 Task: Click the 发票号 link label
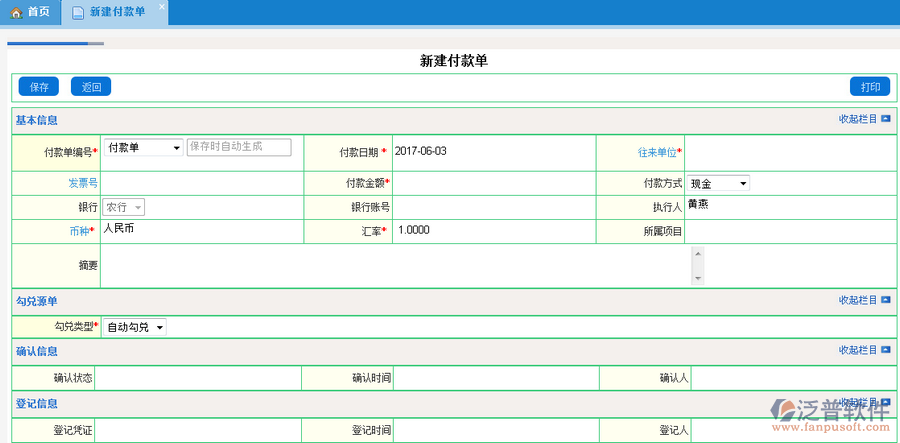[82, 183]
